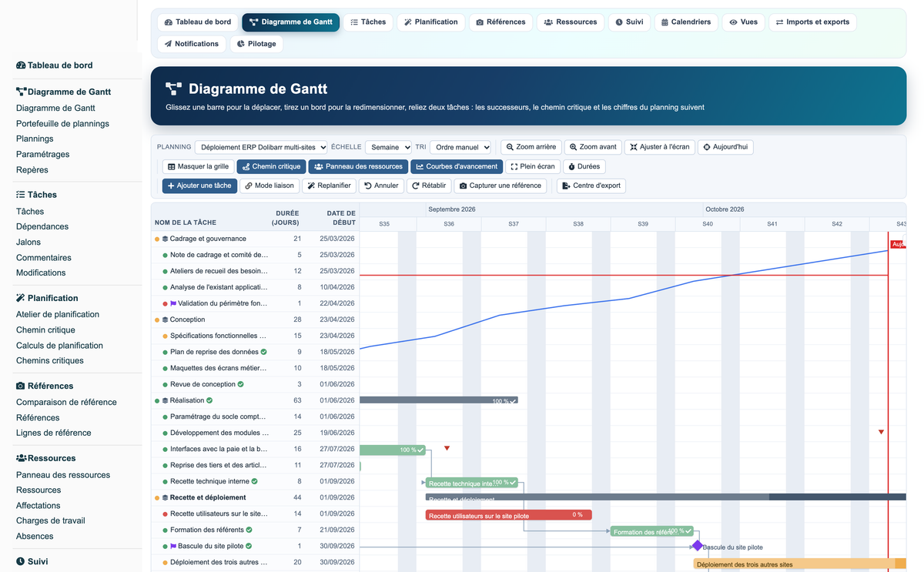Image resolution: width=924 pixels, height=572 pixels.
Task: Collapse the Conception task group
Action: [165, 319]
